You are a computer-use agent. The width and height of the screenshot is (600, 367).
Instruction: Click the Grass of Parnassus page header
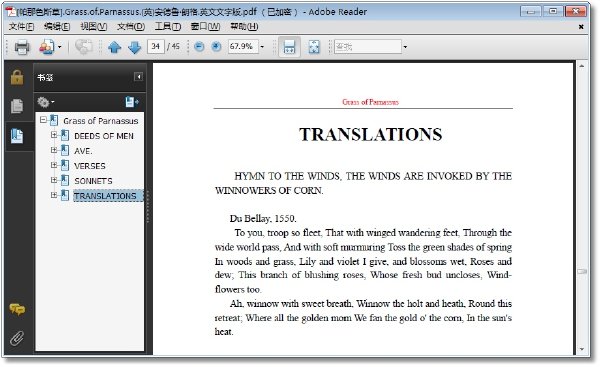pyautogui.click(x=370, y=102)
